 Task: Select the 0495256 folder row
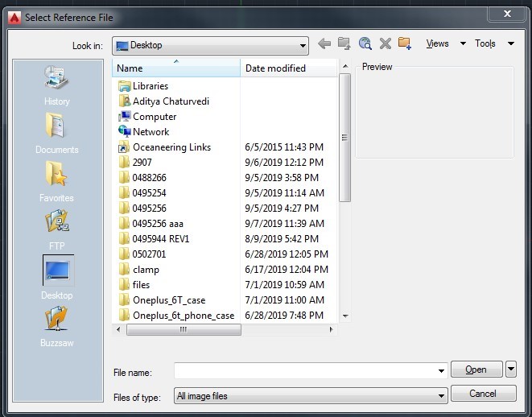click(224, 208)
